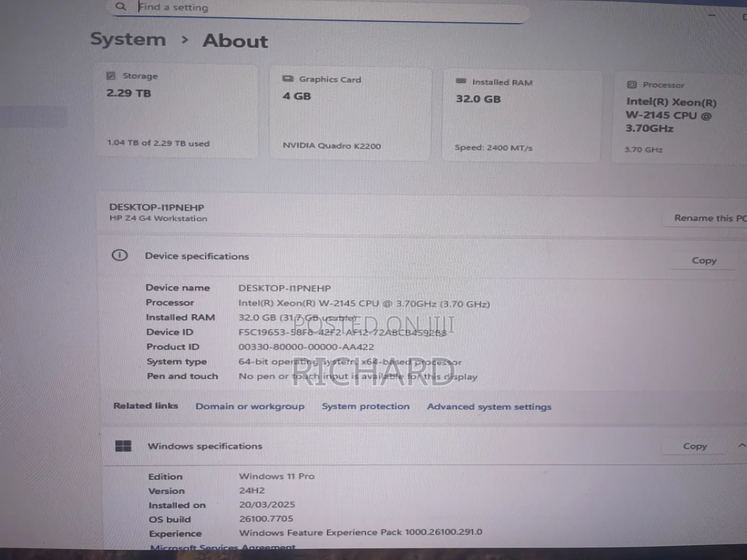Select the Edition value Windows 11 Pro
The height and width of the screenshot is (560, 747).
pyautogui.click(x=277, y=476)
